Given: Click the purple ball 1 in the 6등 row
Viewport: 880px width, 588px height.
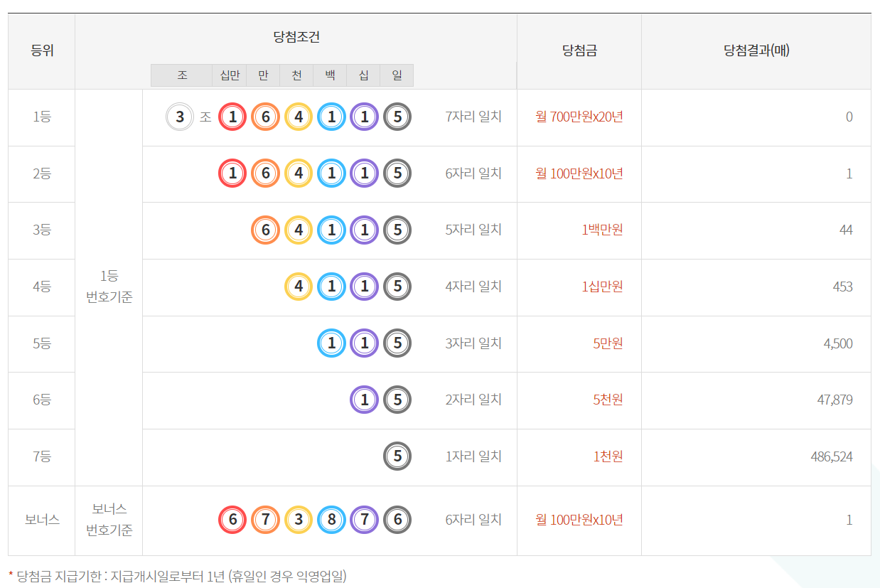Looking at the screenshot, I should point(365,400).
